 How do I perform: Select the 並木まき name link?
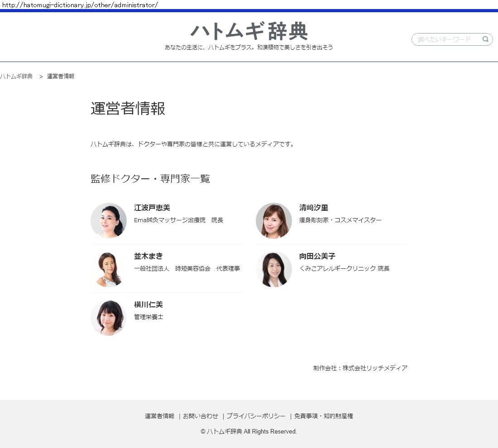(148, 256)
